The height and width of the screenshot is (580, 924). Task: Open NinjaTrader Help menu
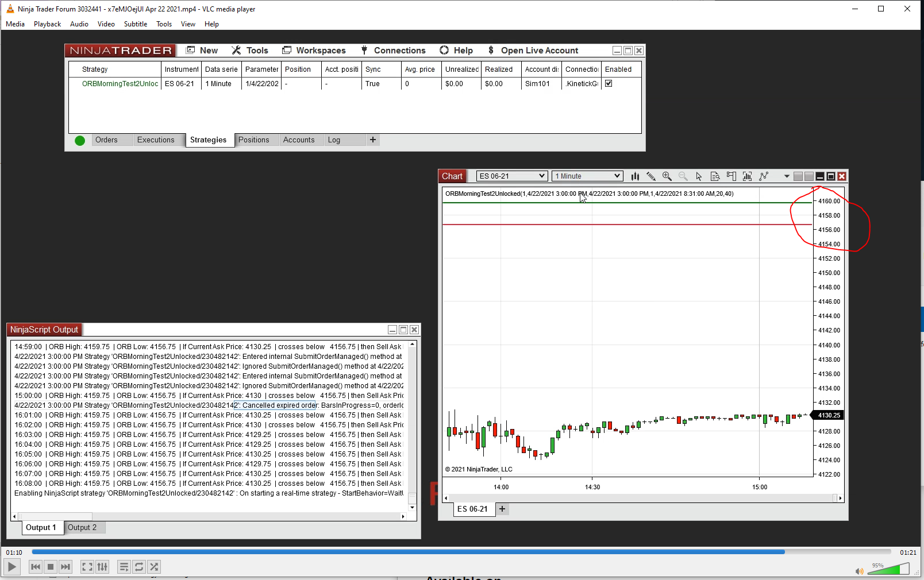pos(456,51)
